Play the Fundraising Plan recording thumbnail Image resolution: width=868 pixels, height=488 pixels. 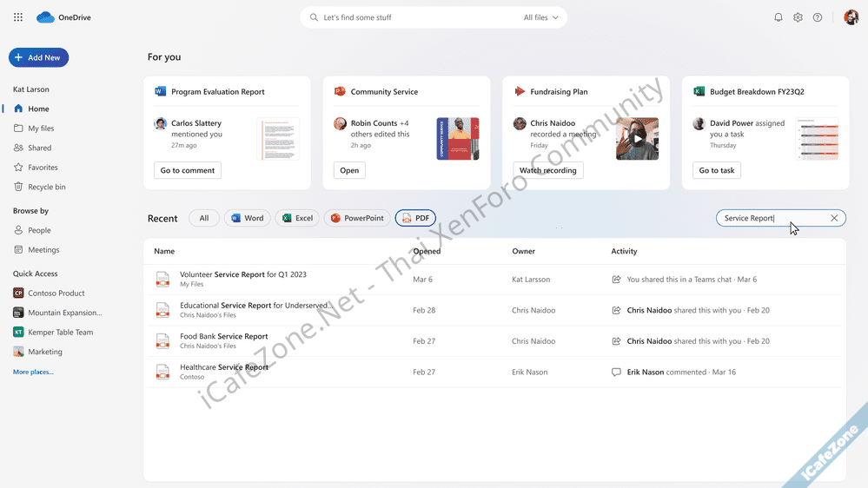tap(637, 139)
